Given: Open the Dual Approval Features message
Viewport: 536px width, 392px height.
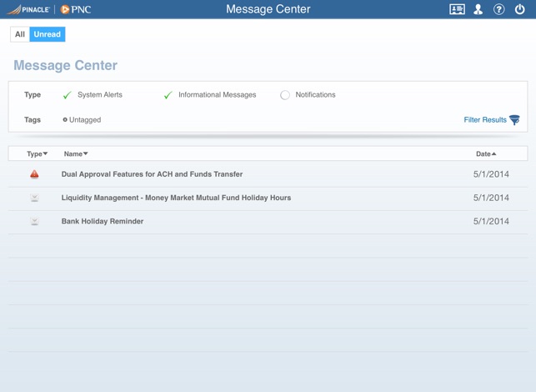Looking at the screenshot, I should 152,174.
